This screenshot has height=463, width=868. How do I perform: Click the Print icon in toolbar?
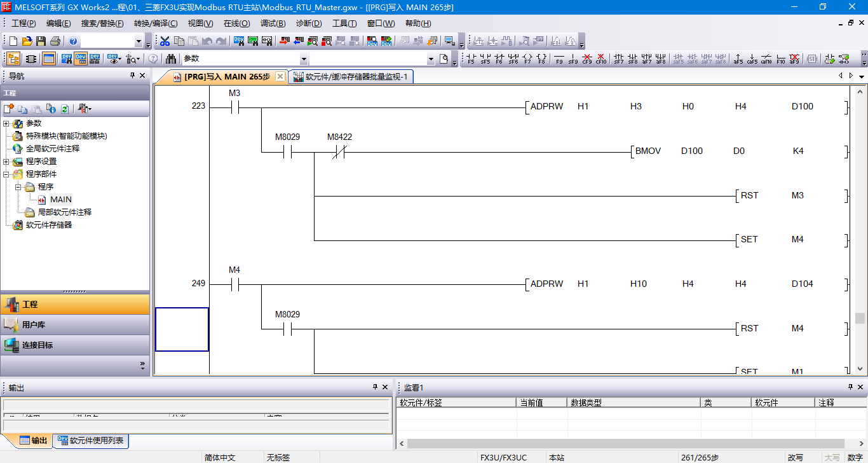click(55, 41)
